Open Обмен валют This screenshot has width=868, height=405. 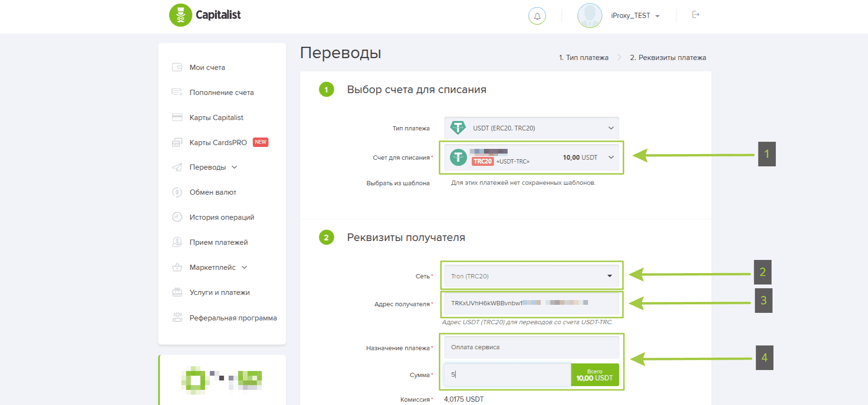(213, 192)
